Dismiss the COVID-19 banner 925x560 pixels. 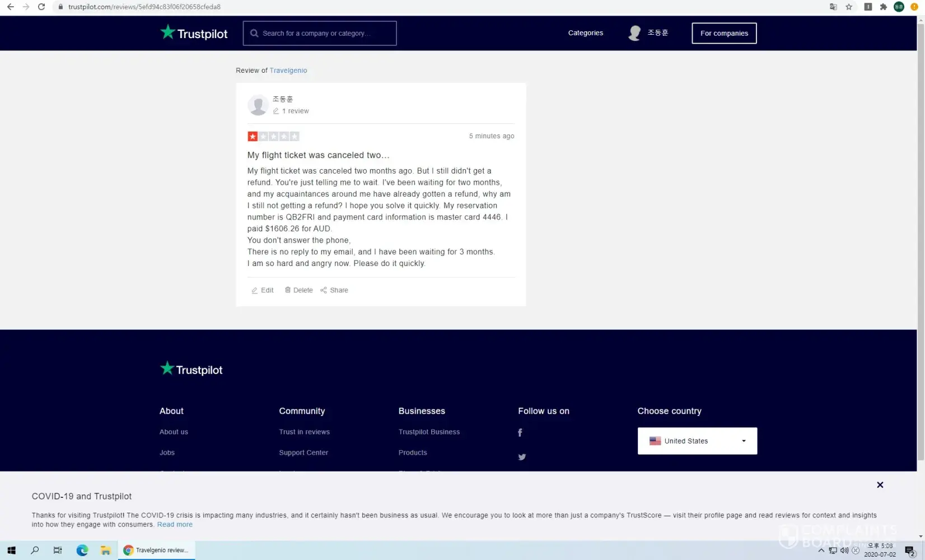coord(880,485)
